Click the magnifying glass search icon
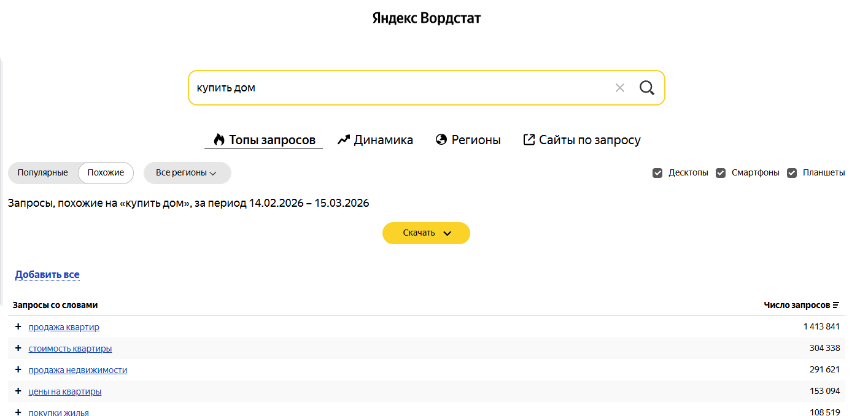This screenshot has height=416, width=868. (x=647, y=88)
